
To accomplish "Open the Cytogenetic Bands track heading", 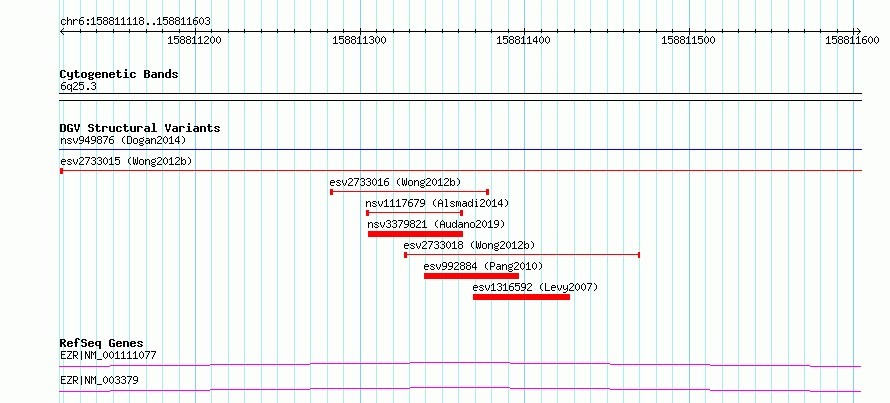I will 119,74.
